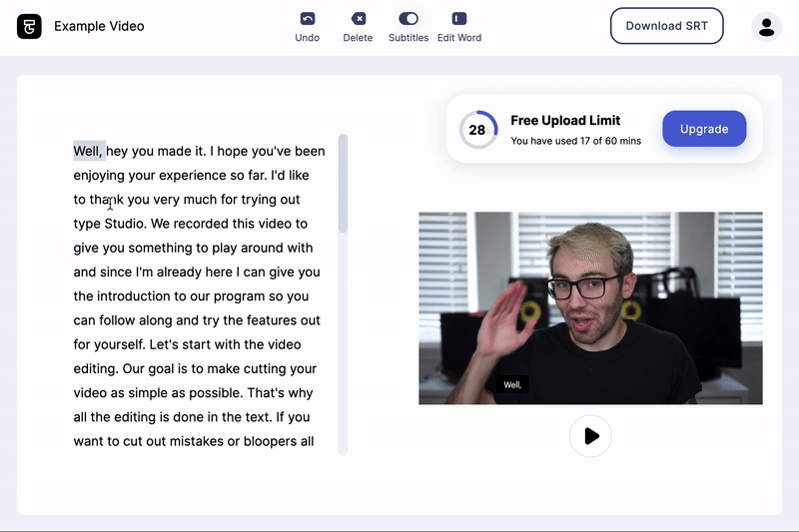Click the 28 percent usage ring
Screen dimensions: 799x532
click(x=478, y=130)
